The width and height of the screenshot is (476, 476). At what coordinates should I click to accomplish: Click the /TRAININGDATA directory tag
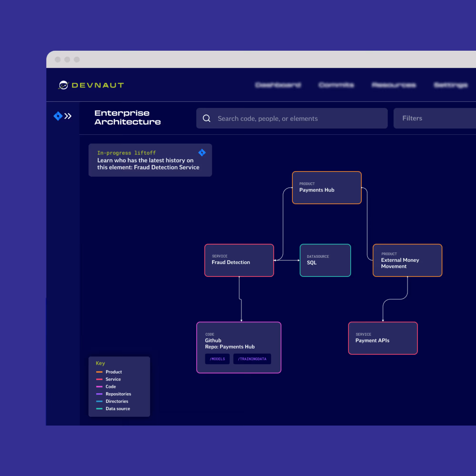[252, 359]
